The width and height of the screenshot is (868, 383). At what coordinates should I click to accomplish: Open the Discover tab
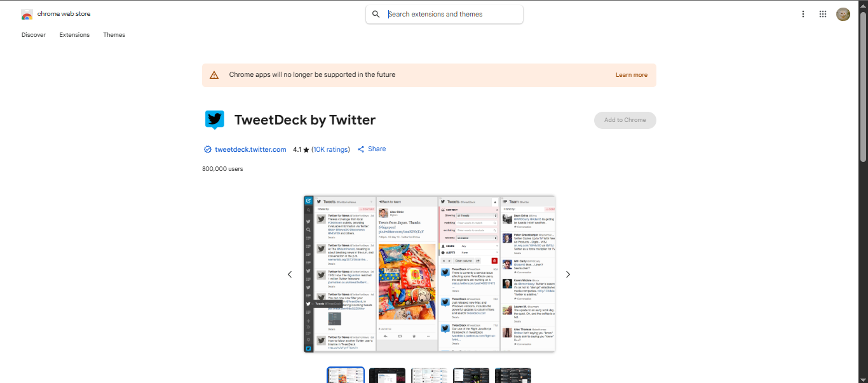point(34,35)
